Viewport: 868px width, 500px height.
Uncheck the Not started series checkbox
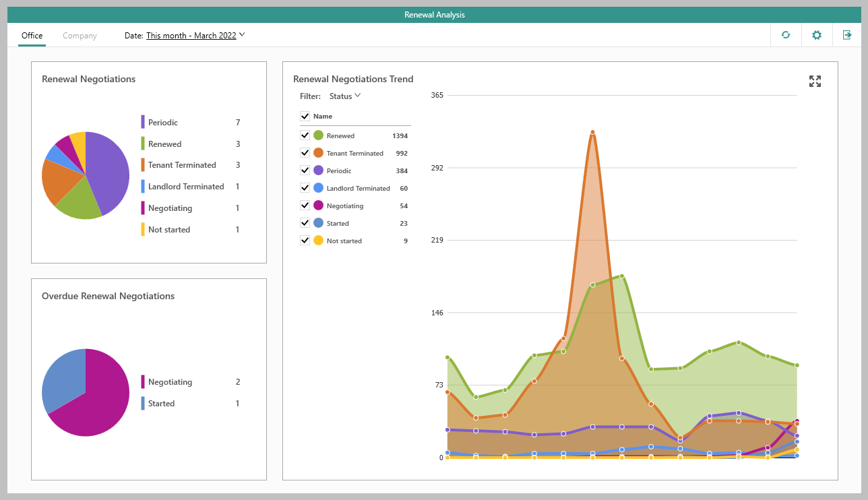click(x=305, y=241)
